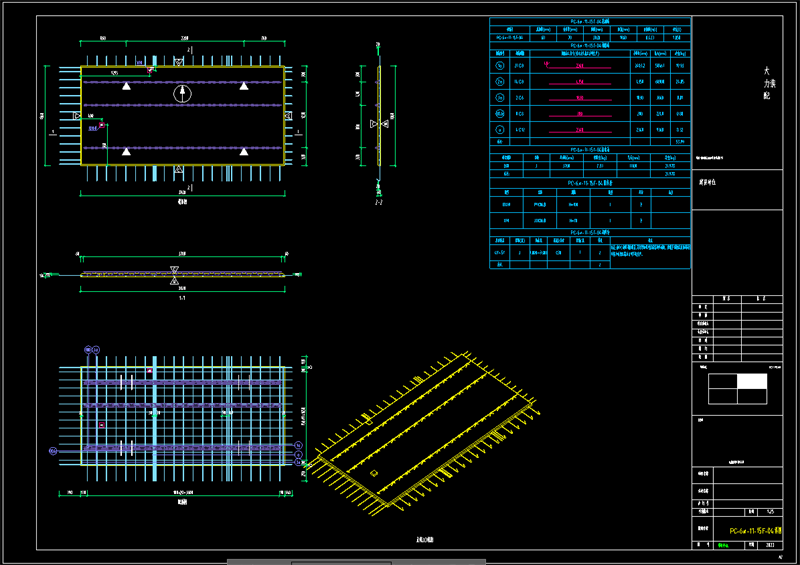
Task: Select the lower-left white lifting-point triangle
Action: click(x=127, y=152)
